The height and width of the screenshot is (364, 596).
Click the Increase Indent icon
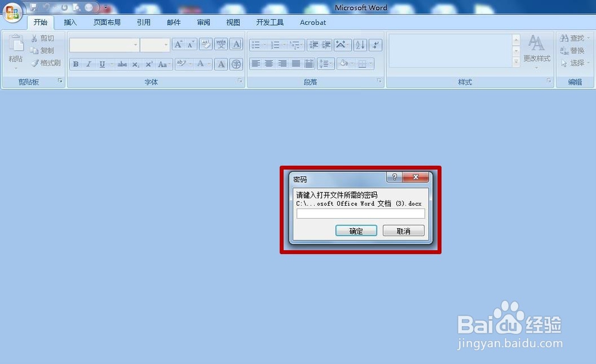tap(327, 45)
